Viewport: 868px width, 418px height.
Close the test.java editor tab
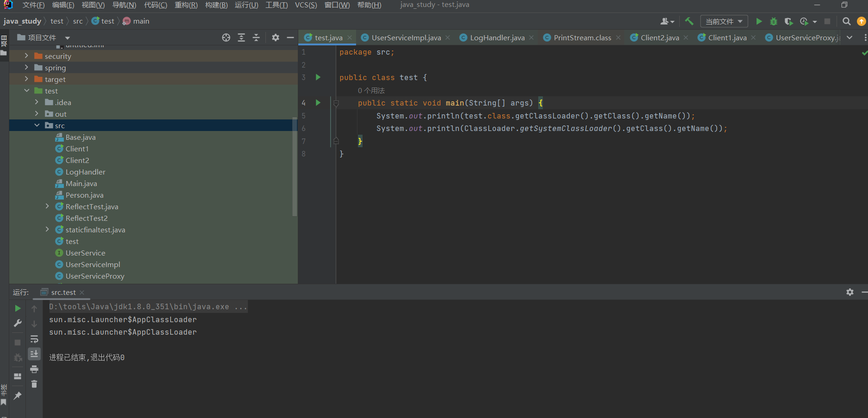coord(350,37)
